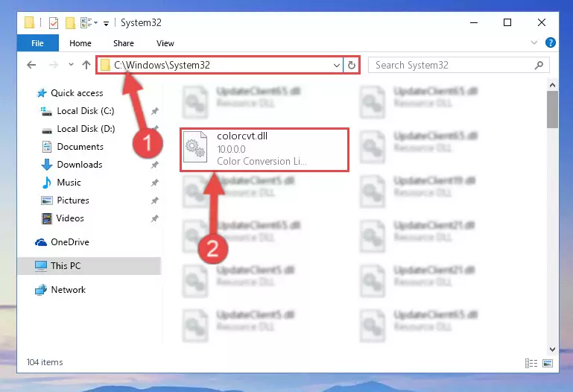Click the pin icon next to Videos

(x=155, y=218)
